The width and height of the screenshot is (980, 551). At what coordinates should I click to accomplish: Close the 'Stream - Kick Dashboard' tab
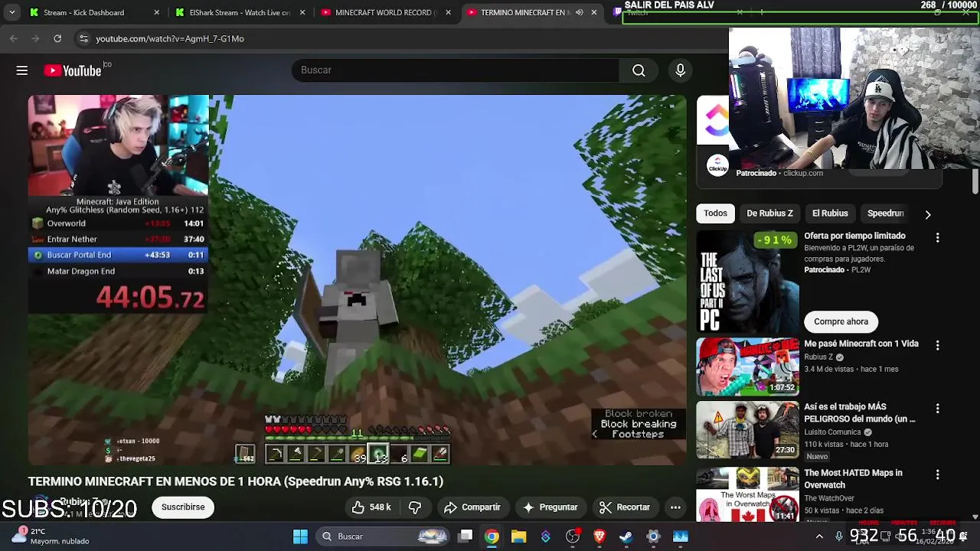(157, 12)
